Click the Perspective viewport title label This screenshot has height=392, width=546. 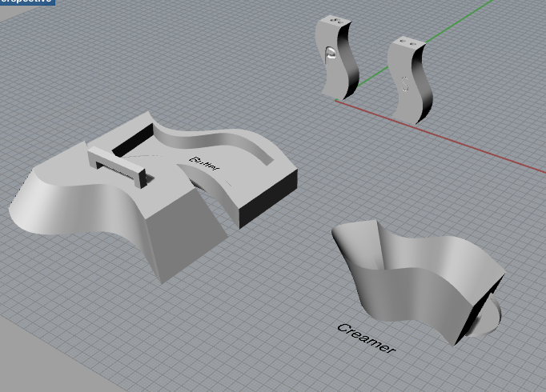[x=27, y=2]
